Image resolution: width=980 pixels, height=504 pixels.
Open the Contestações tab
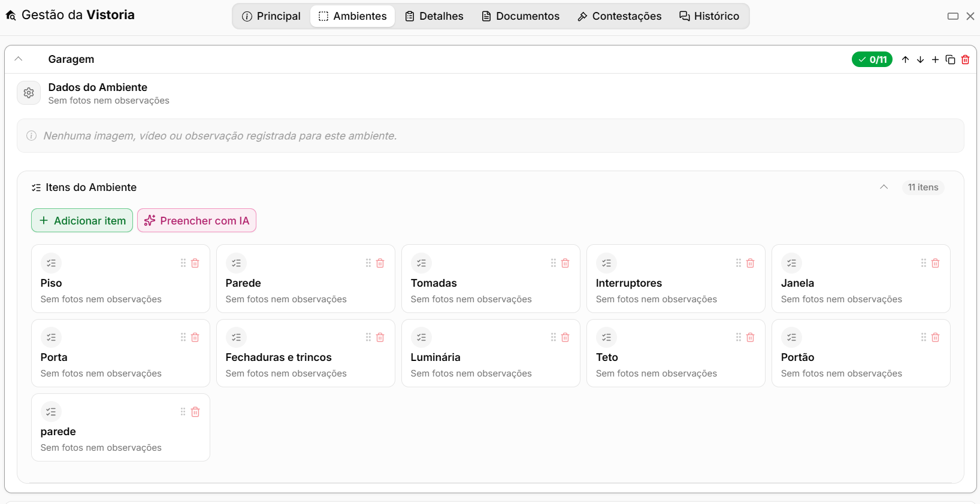(619, 16)
